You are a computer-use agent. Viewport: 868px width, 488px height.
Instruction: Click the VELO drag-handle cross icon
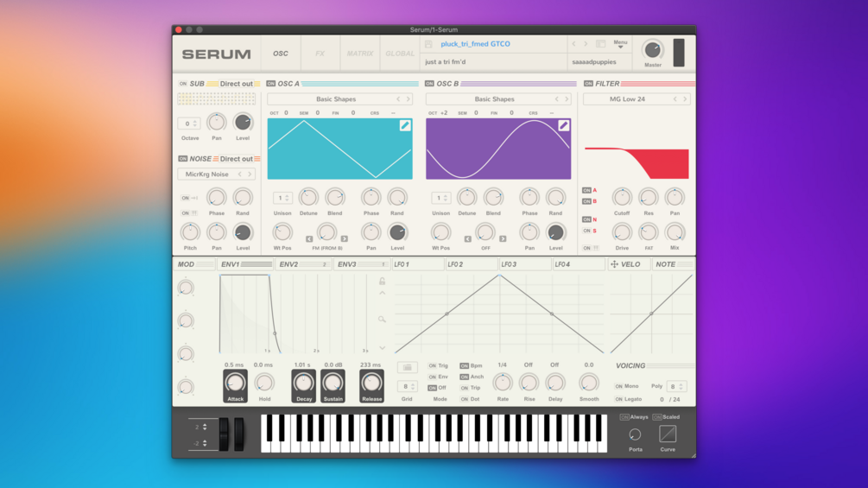(614, 264)
